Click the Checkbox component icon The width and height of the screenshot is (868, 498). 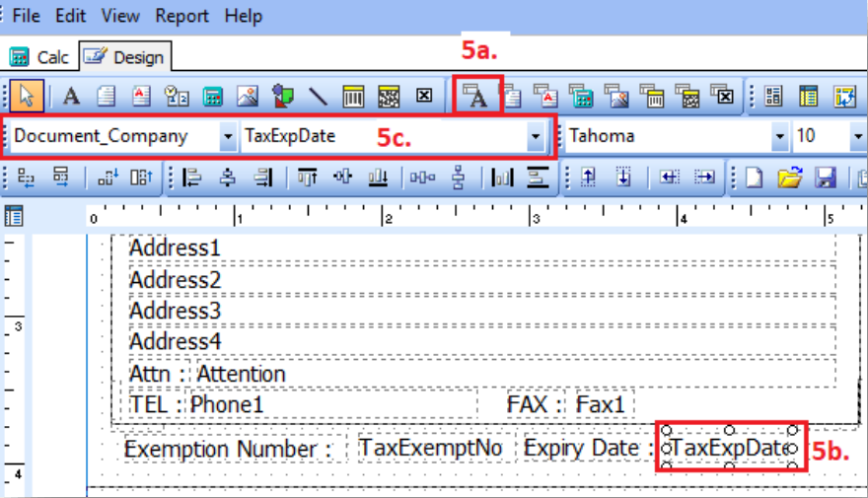coord(424,97)
